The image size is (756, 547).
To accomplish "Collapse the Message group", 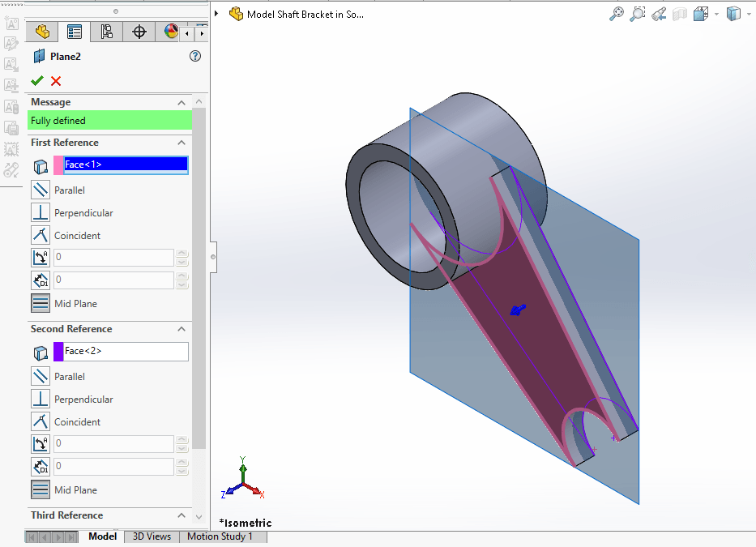I will (182, 101).
